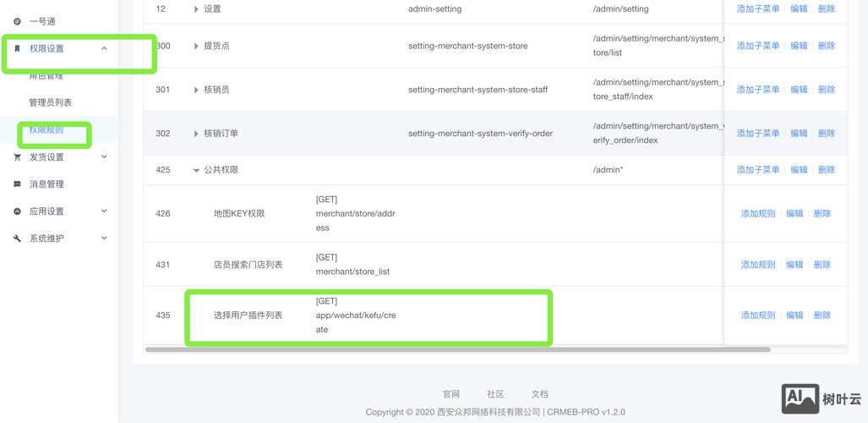The height and width of the screenshot is (423, 868).
Task: Click the /admin* path cell
Action: tap(608, 170)
